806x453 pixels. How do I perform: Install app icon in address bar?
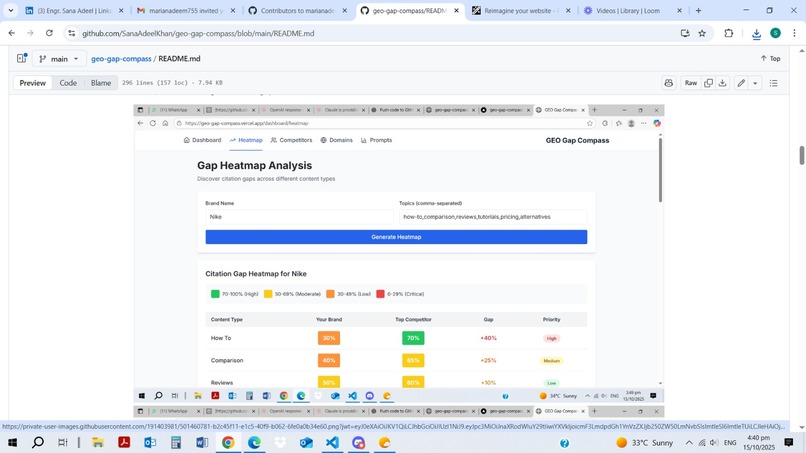(685, 33)
